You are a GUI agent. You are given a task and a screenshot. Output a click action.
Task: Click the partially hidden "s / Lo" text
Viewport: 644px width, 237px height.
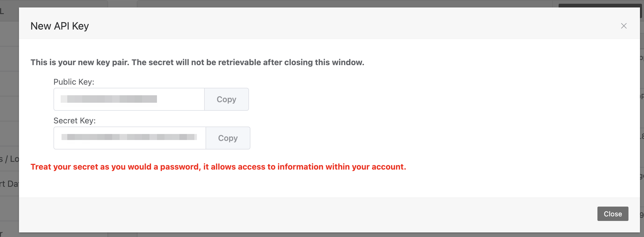click(9, 159)
